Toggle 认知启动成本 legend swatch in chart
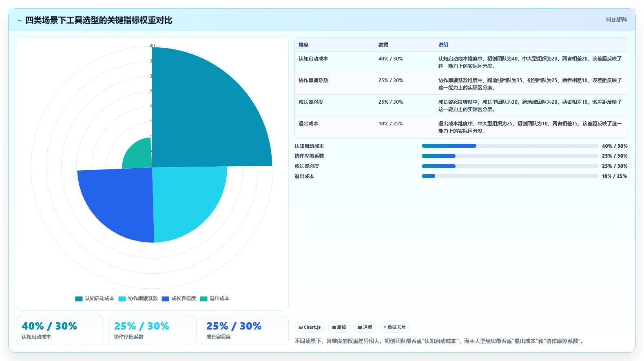This screenshot has height=361, width=644. coord(79,299)
